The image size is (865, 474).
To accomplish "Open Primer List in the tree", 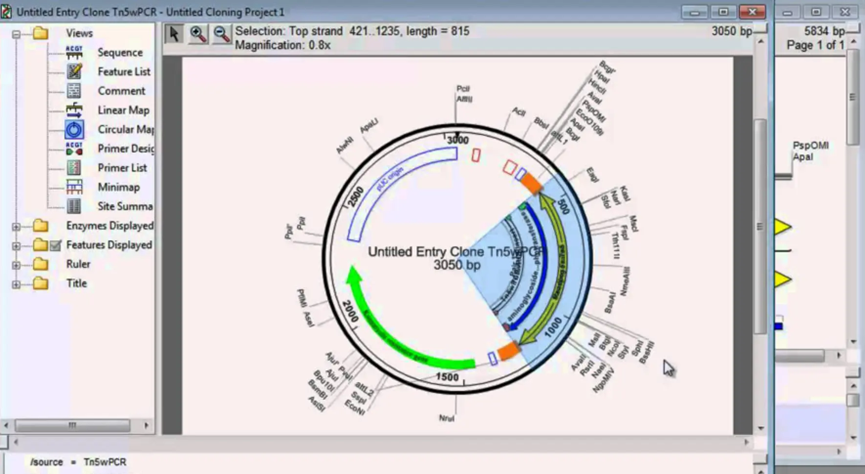I will [122, 168].
